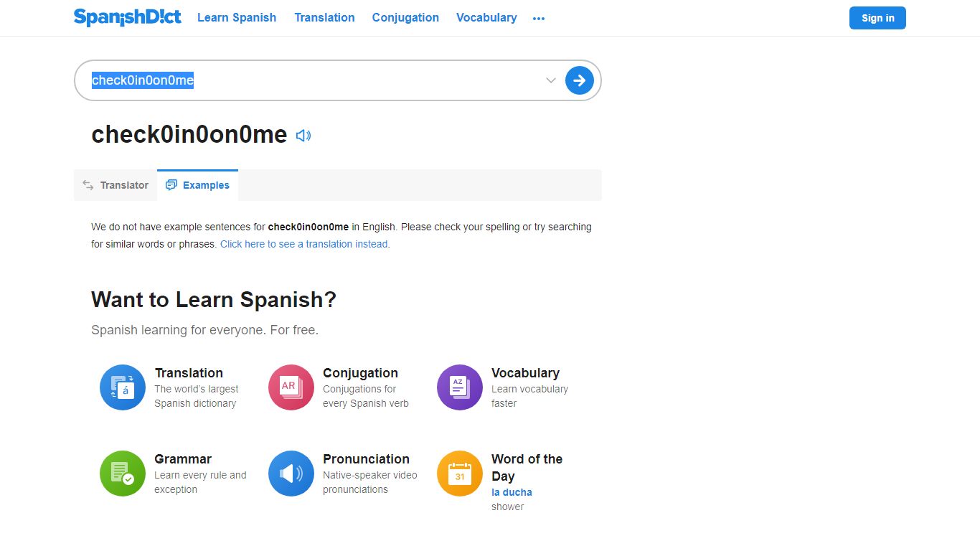Image resolution: width=980 pixels, height=551 pixels.
Task: Open Translation in the top navigation
Action: [324, 17]
